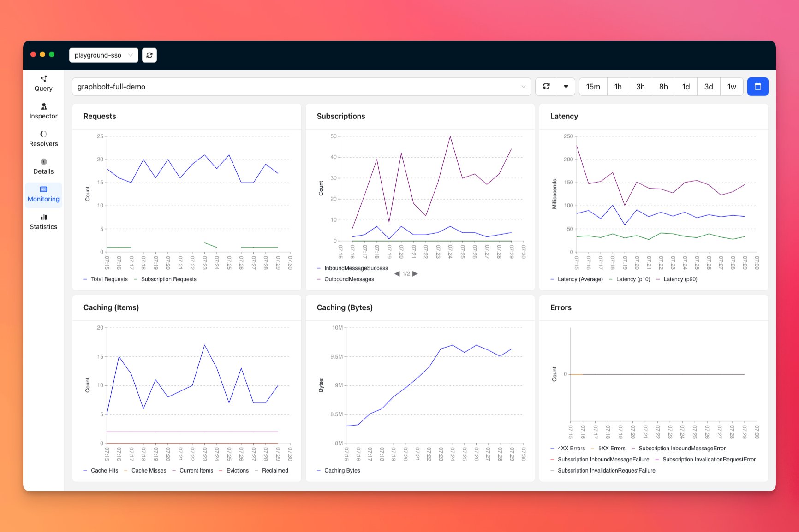This screenshot has width=799, height=532.
Task: Expand the graphbolt-full-demo API selector
Action: pos(302,87)
